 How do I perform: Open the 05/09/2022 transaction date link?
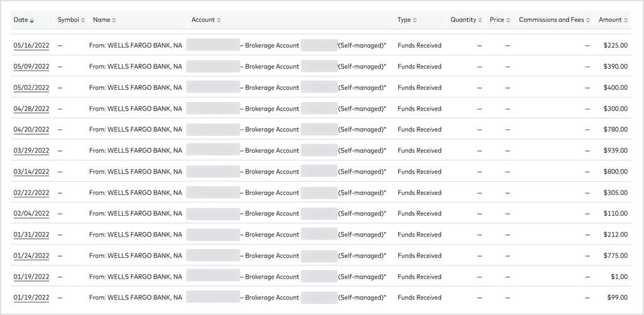(x=31, y=67)
